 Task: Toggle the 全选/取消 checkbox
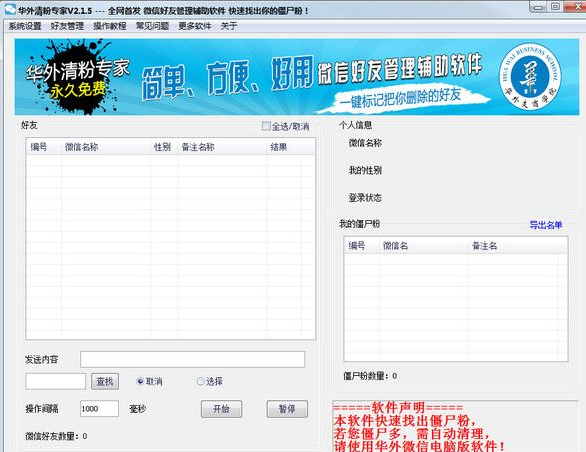click(266, 126)
